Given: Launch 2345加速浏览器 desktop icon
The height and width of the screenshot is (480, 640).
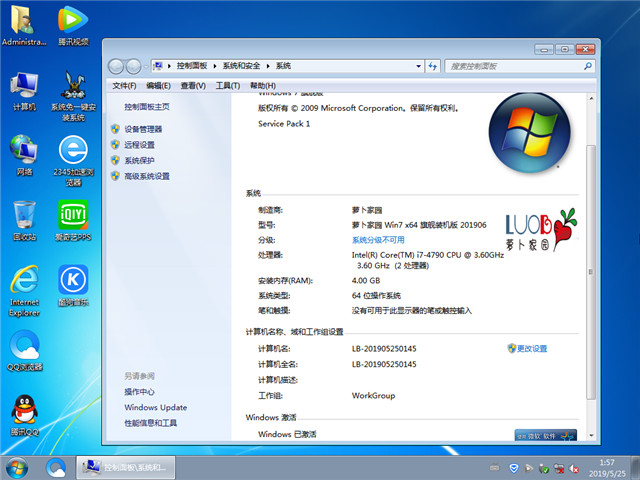Looking at the screenshot, I should (x=73, y=161).
